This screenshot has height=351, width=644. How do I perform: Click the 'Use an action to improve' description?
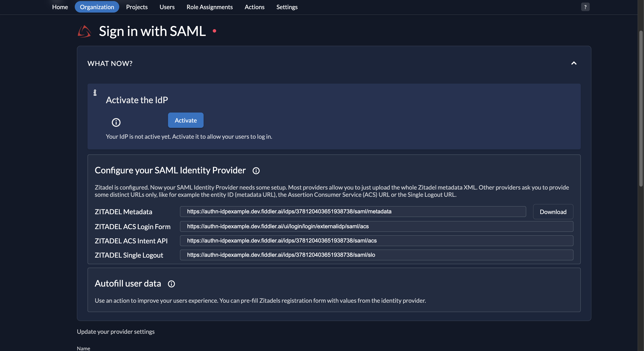(x=260, y=301)
